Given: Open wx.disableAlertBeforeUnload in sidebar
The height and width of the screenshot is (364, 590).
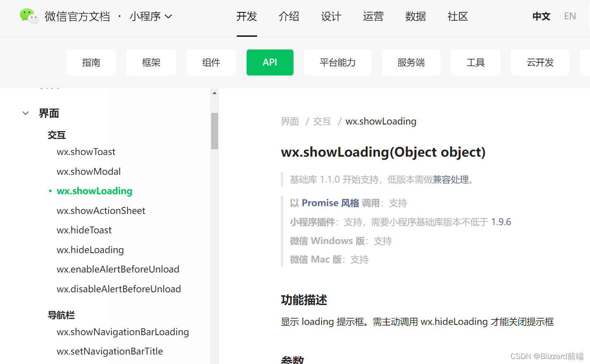Looking at the screenshot, I should (119, 289).
